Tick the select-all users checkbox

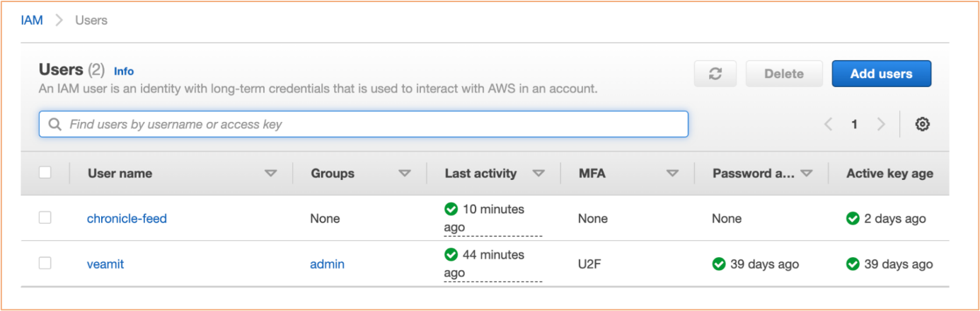[45, 172]
